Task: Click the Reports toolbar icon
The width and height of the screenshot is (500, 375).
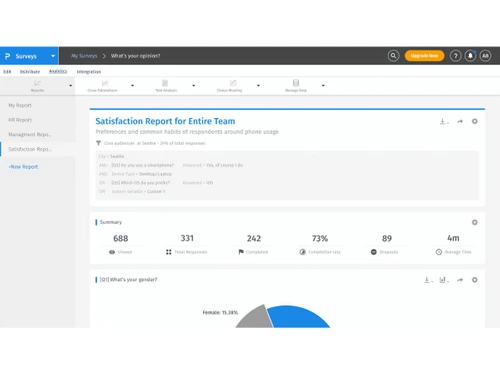Action: coord(37,83)
